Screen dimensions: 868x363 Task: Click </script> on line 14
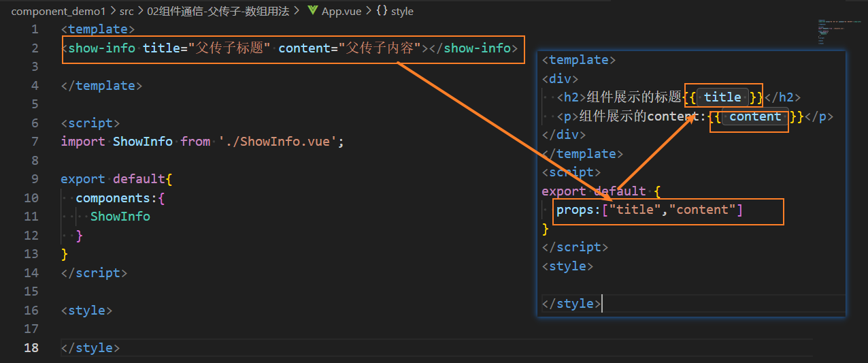pos(94,272)
